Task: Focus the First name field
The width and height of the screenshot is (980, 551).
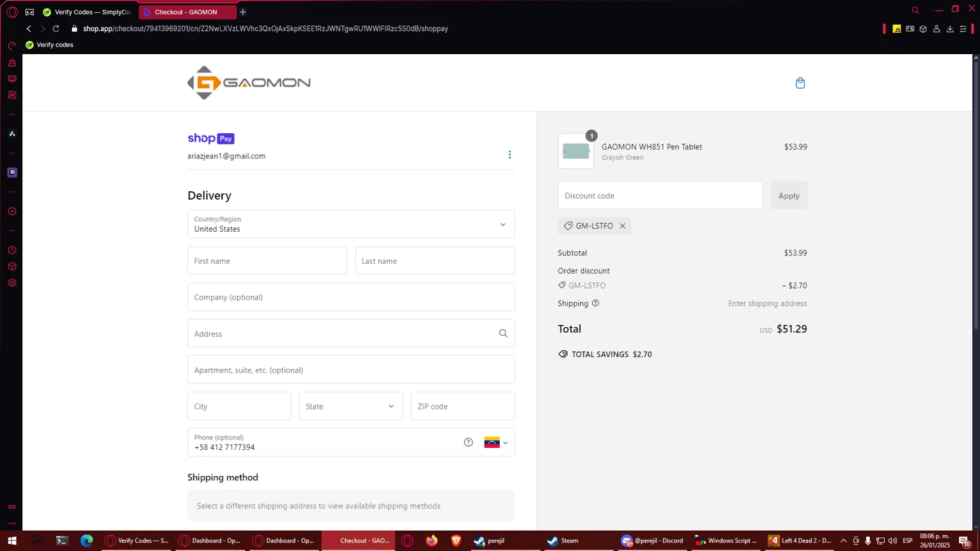Action: coord(267,260)
